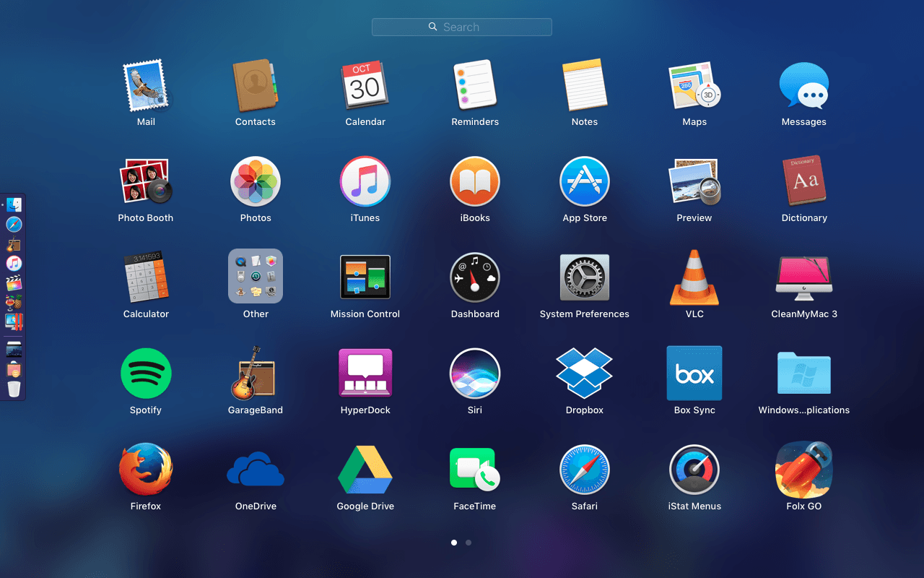
Task: Click the Launchpad Search field
Action: pyautogui.click(x=462, y=27)
